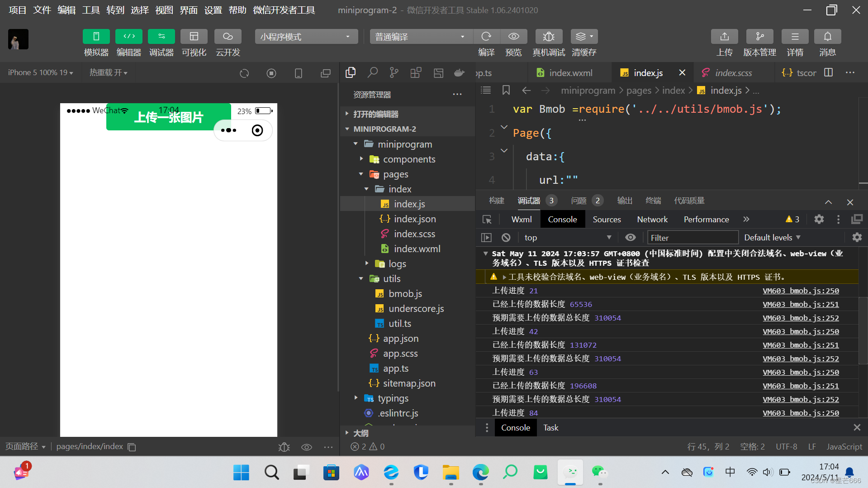The height and width of the screenshot is (488, 868).
Task: Select the element inspector arrow icon
Action: 487,220
